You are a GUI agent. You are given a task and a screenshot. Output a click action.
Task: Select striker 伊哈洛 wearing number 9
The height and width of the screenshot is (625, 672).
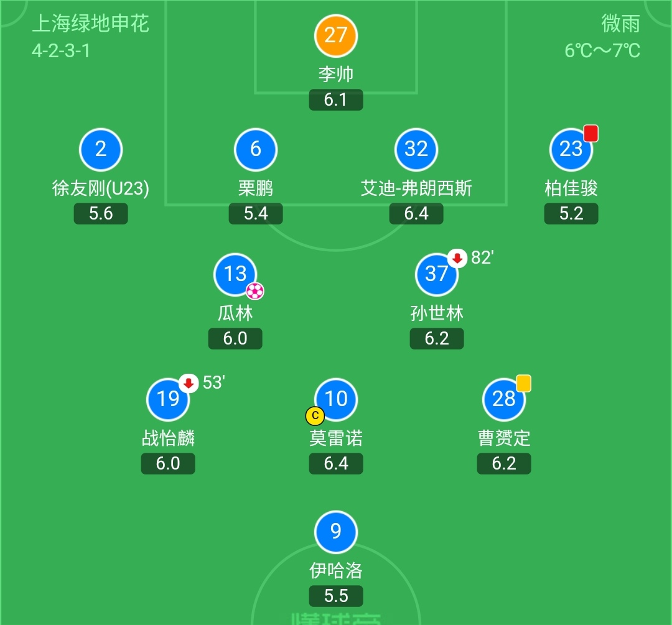point(336,532)
